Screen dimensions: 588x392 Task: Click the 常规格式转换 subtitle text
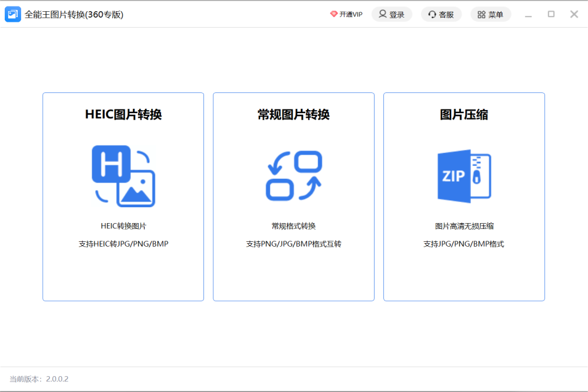(293, 226)
